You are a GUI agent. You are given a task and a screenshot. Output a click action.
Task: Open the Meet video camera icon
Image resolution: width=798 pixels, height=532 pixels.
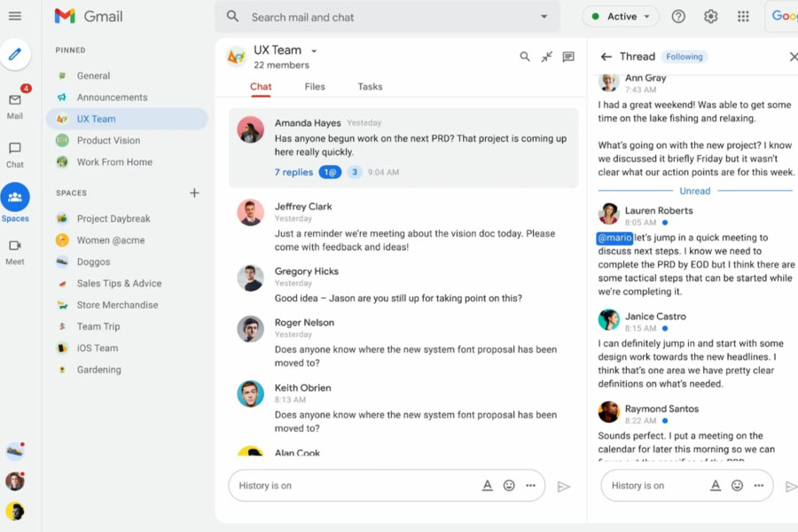[15, 246]
